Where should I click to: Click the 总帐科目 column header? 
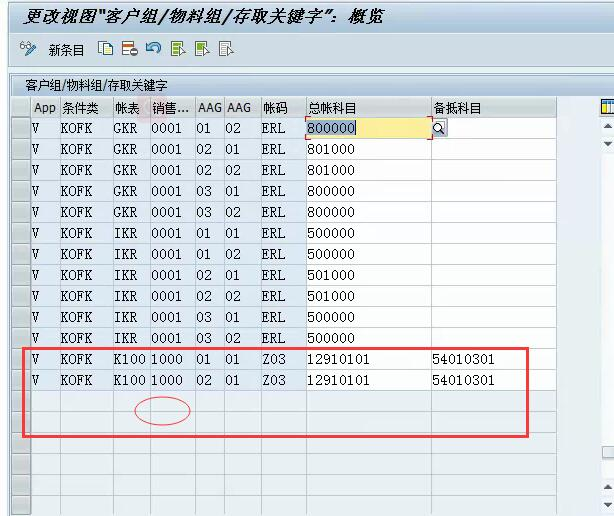click(x=367, y=107)
